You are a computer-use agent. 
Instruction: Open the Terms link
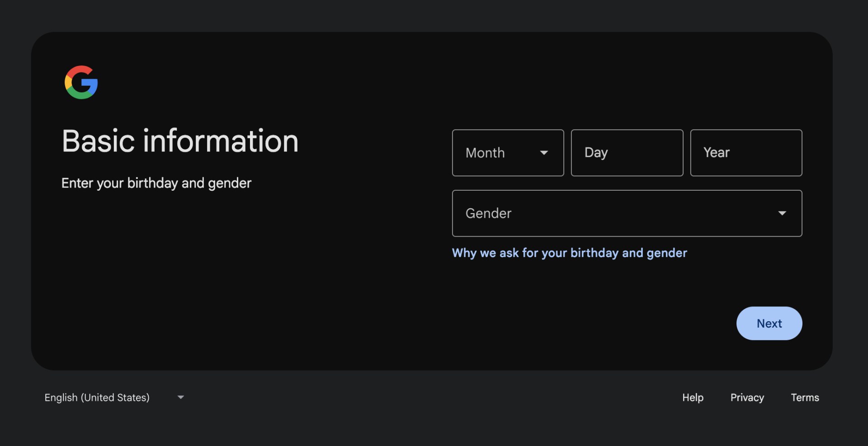tap(805, 397)
